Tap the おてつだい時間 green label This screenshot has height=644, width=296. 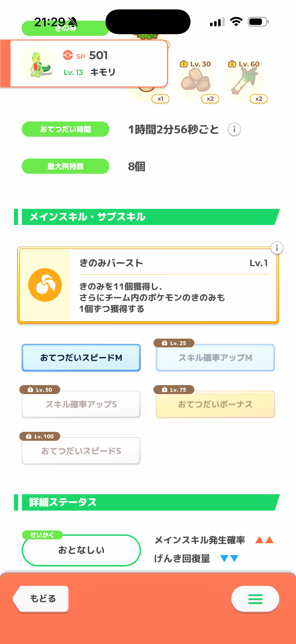(x=65, y=129)
